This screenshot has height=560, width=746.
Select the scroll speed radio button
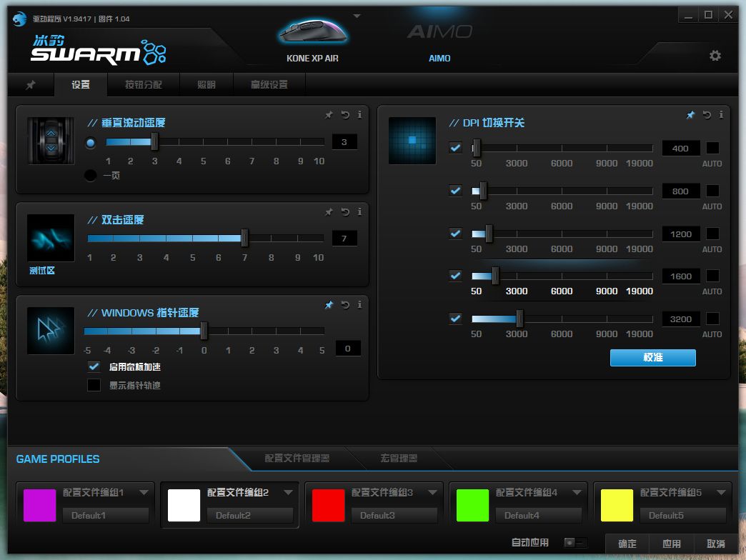pos(91,143)
